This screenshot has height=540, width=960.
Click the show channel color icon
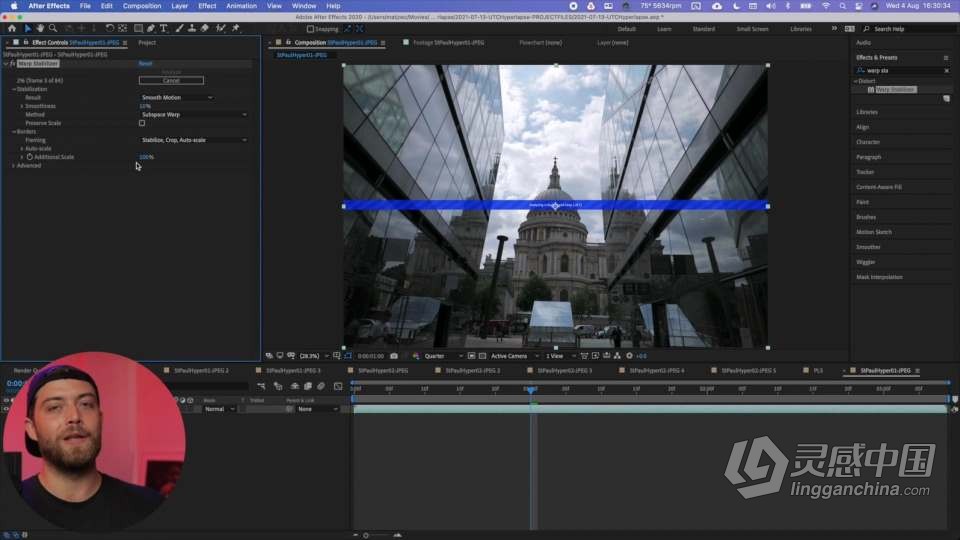point(416,356)
